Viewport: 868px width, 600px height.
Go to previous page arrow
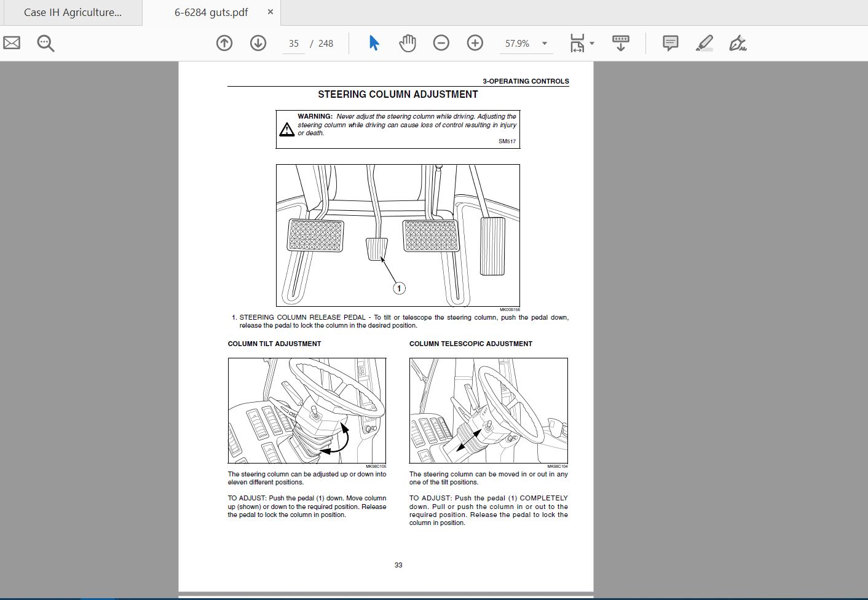224,43
